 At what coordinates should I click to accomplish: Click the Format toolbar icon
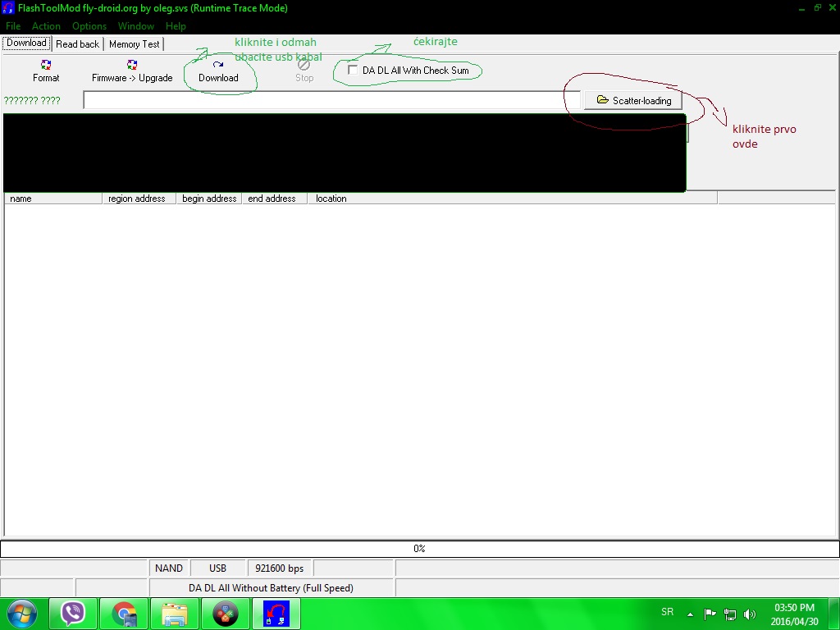[x=46, y=71]
